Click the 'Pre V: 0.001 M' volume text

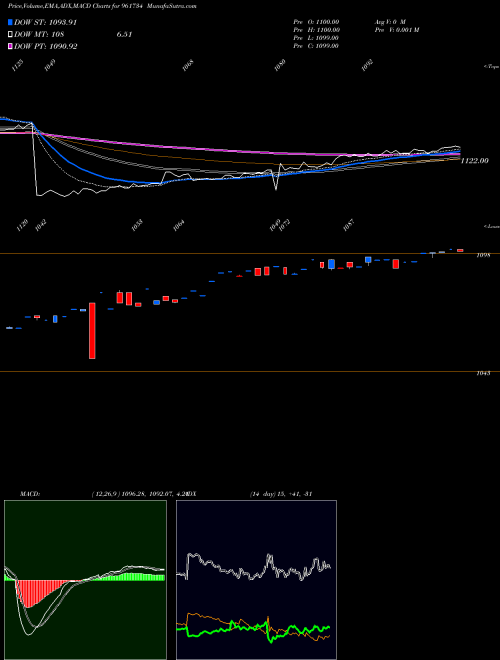397,30
